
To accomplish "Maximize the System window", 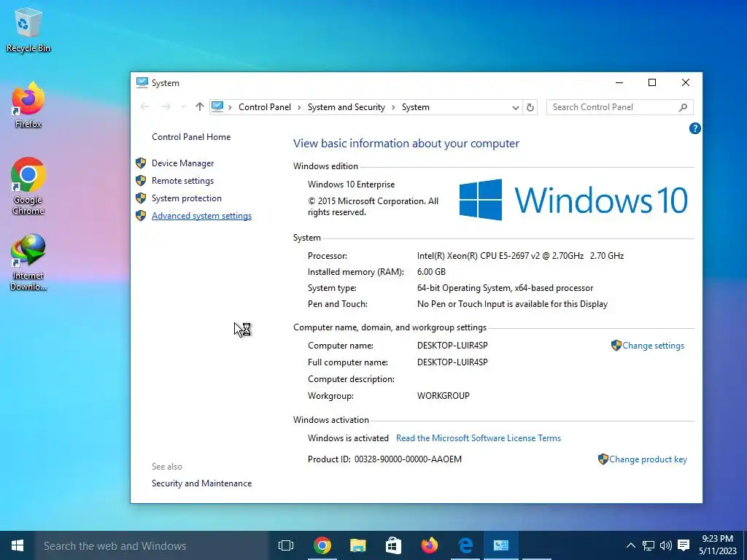I will [x=652, y=82].
